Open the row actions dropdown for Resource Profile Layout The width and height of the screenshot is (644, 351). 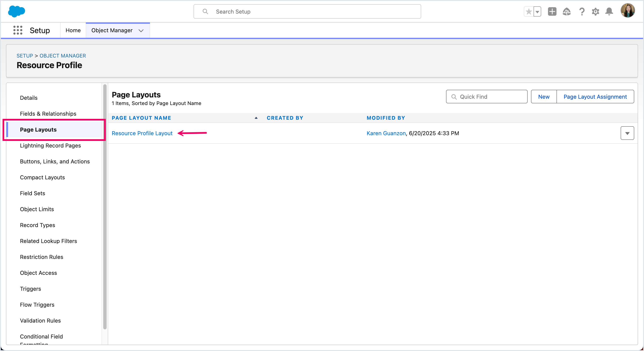pos(627,133)
